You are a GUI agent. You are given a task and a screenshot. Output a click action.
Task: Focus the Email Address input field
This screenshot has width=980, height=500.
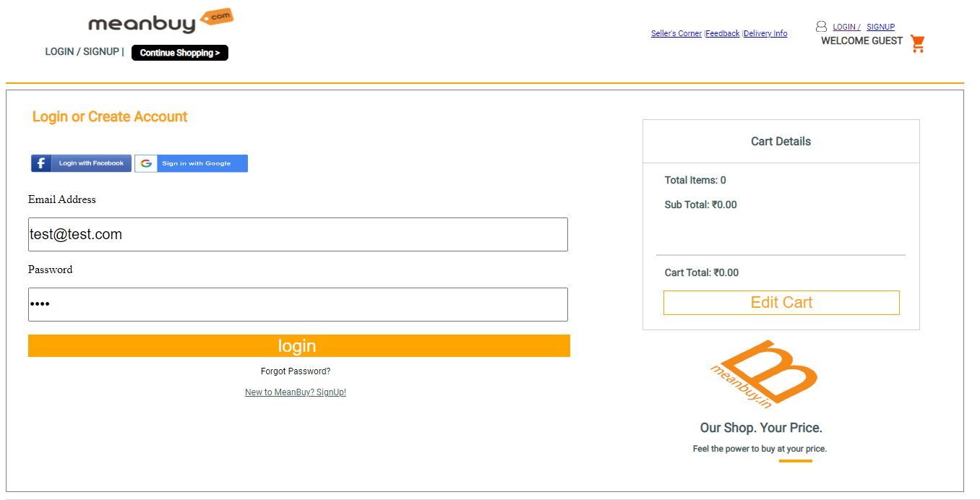[298, 234]
